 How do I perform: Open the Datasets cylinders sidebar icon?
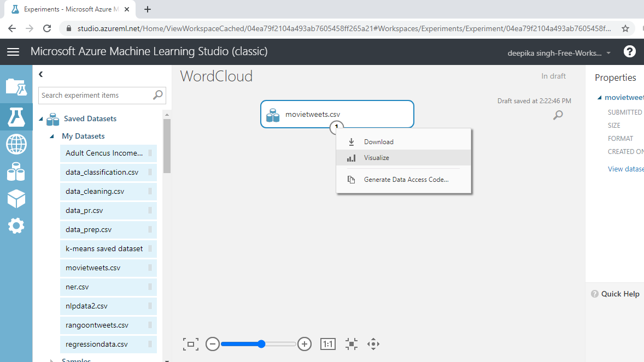tap(16, 171)
